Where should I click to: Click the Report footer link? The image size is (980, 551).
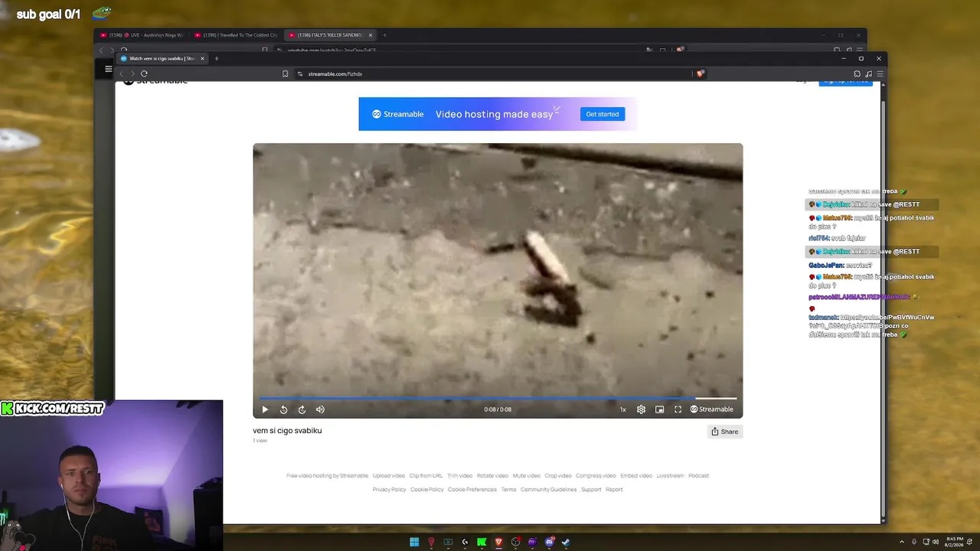(614, 490)
